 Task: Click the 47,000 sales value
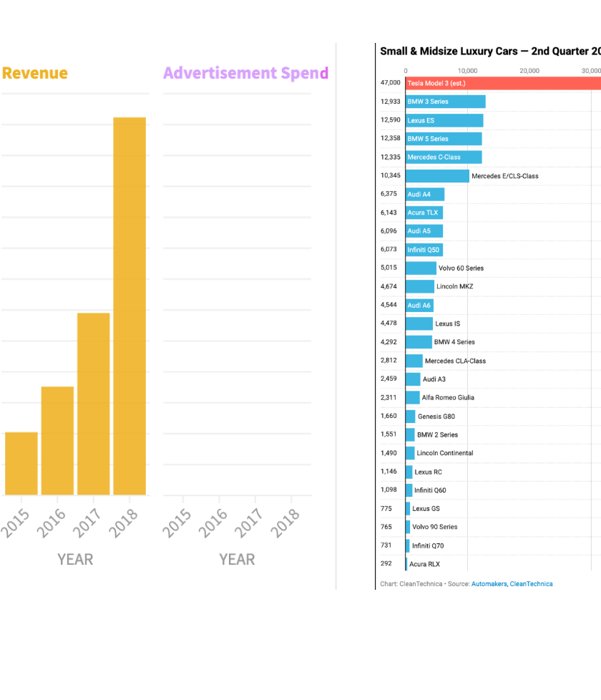click(391, 83)
